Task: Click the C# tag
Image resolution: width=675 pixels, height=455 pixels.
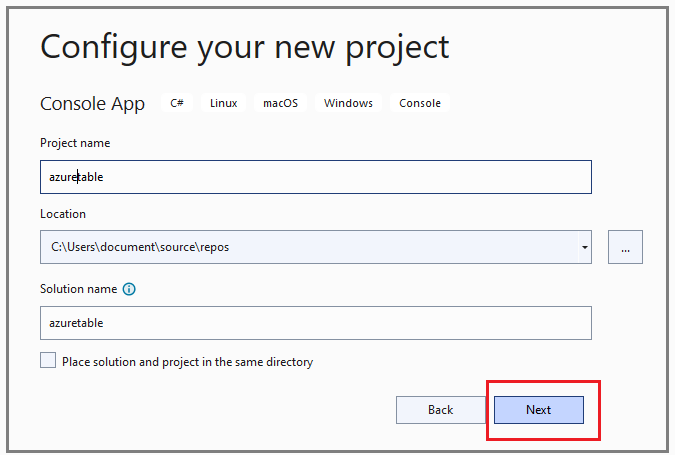Action: coord(177,103)
